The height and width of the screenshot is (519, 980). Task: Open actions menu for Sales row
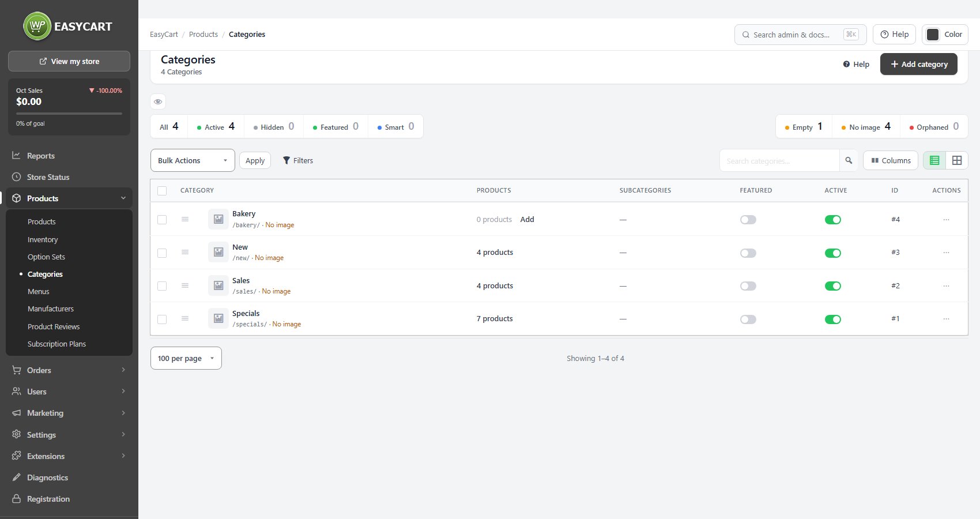click(946, 285)
